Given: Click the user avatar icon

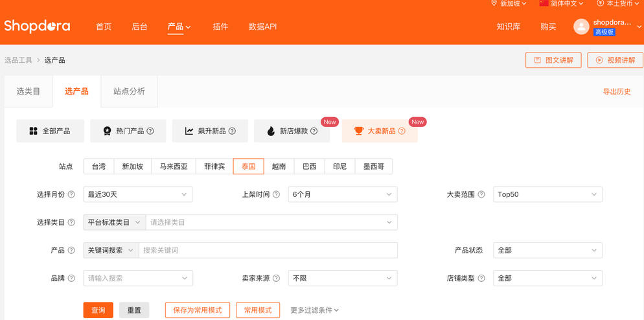Looking at the screenshot, I should coord(581,27).
